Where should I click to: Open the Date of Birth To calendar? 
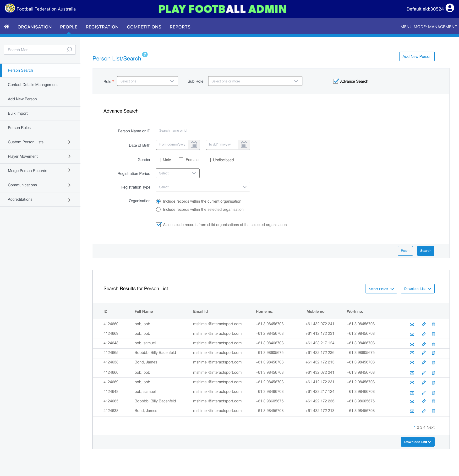pyautogui.click(x=244, y=145)
